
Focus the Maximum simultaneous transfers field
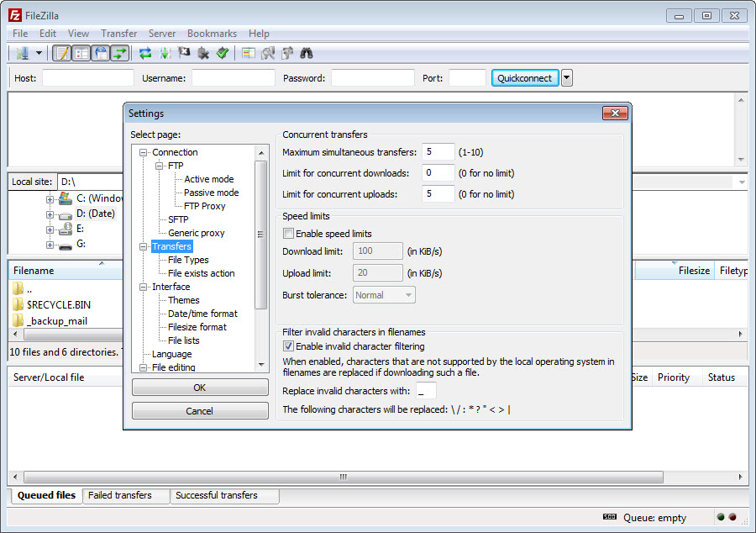(438, 151)
